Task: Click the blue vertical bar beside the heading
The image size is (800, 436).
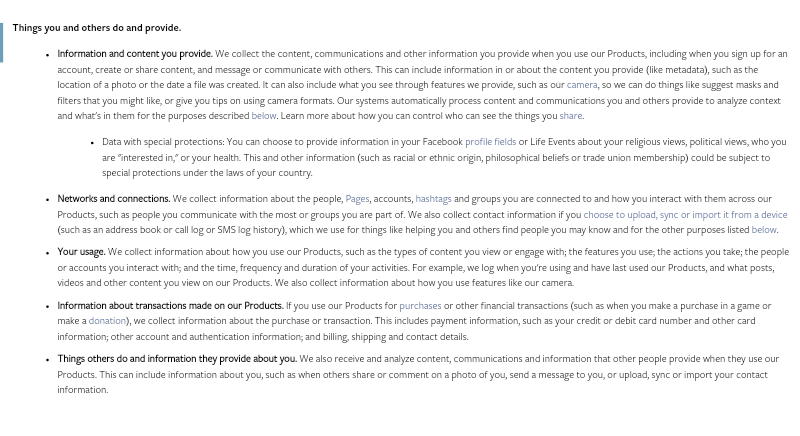Action: pos(2,42)
